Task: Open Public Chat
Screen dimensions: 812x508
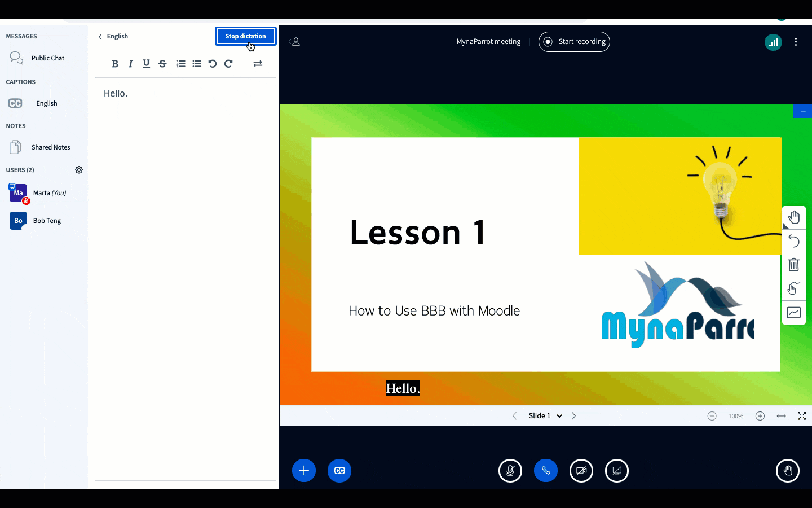Action: point(48,58)
